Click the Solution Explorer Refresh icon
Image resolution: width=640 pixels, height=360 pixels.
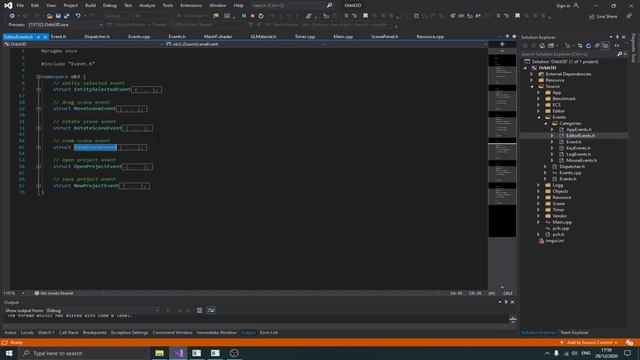pos(588,46)
